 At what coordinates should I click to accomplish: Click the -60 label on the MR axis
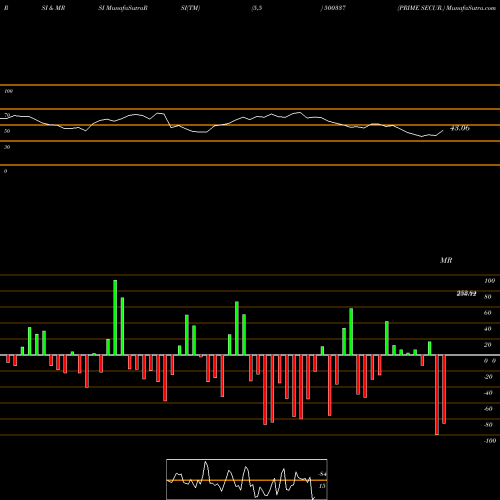pyautogui.click(x=488, y=409)
